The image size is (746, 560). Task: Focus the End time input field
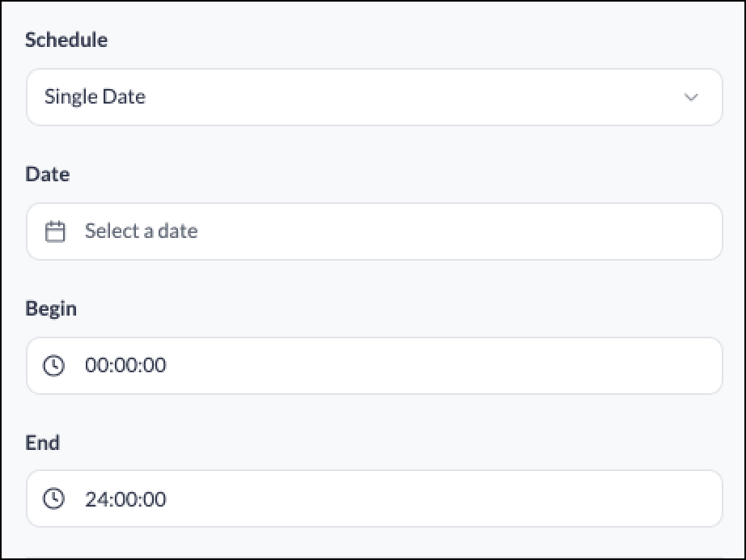click(x=375, y=498)
